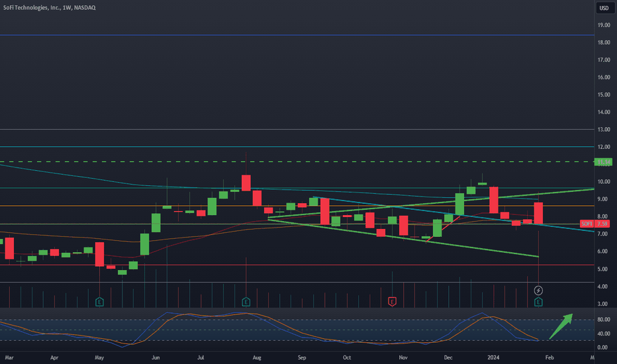The height and width of the screenshot is (364, 617).
Task: Select the ascending green trendline
Action: coord(431,203)
